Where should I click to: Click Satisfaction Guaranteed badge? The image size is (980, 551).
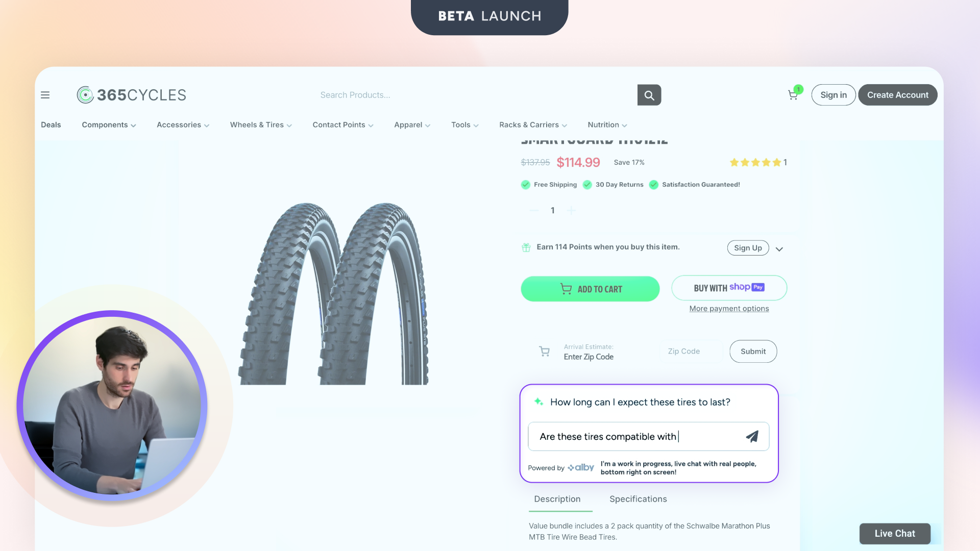(x=695, y=185)
